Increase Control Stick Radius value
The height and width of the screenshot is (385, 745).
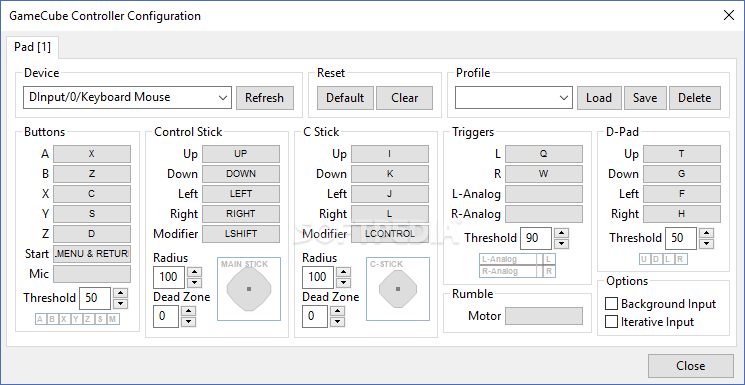(195, 272)
